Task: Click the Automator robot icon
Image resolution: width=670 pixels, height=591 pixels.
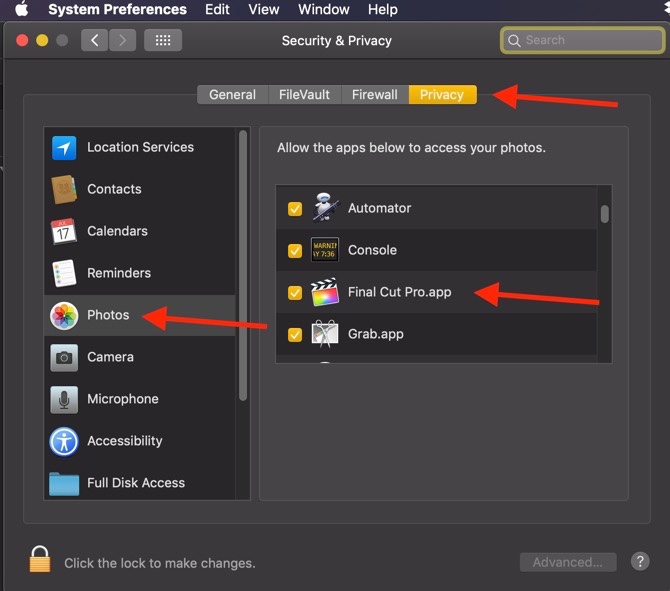Action: (325, 208)
